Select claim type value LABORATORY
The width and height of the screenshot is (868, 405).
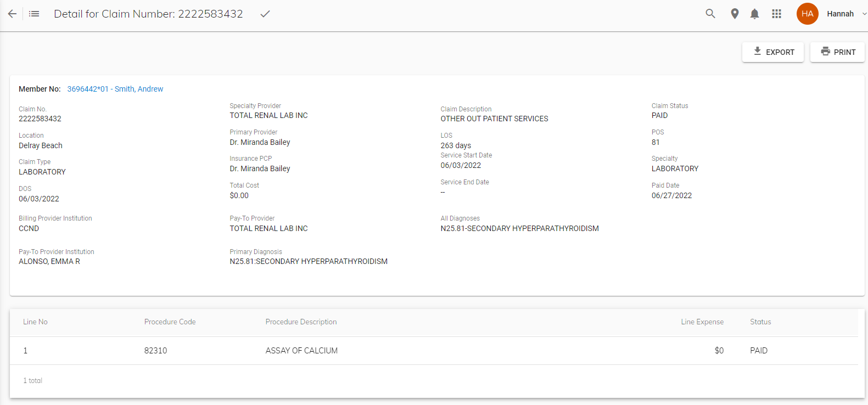[42, 172]
